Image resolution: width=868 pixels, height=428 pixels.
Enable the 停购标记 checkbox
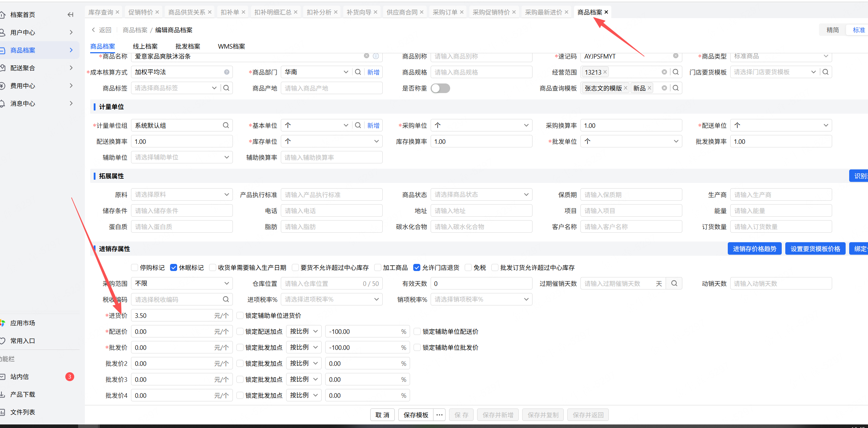tap(135, 267)
